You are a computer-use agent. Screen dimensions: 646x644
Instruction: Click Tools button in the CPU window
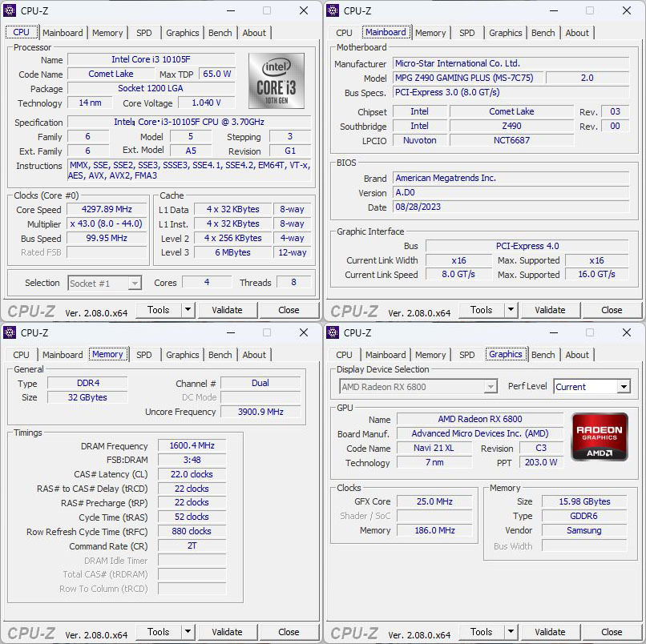tap(159, 310)
